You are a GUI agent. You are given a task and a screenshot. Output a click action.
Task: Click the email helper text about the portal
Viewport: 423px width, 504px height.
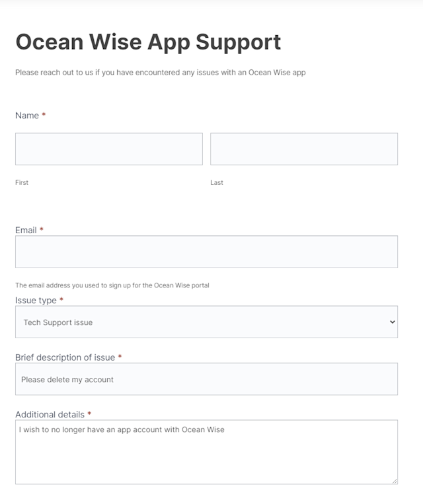pos(112,285)
